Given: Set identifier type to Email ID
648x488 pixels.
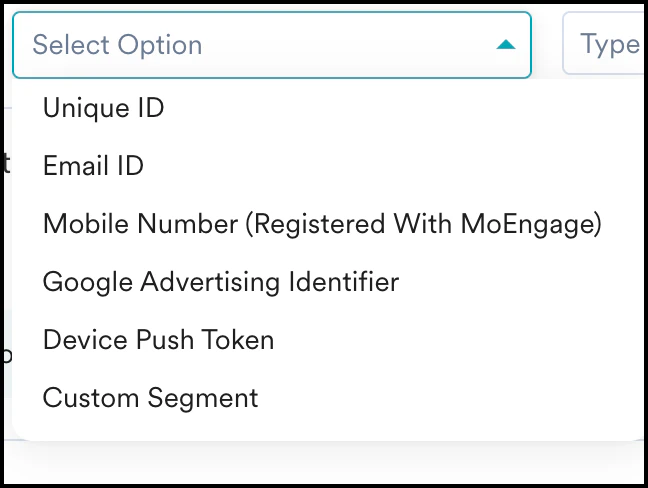Looking at the screenshot, I should click(x=93, y=166).
